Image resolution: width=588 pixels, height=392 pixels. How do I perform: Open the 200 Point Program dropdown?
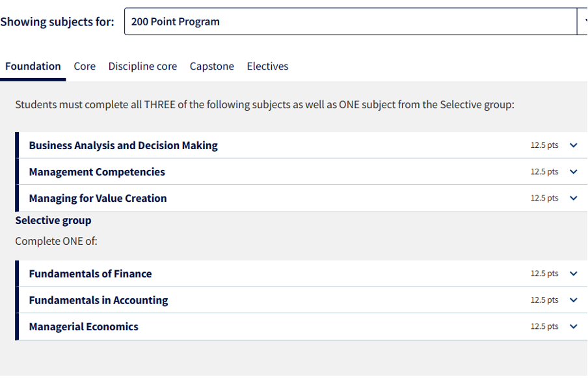coord(350,21)
